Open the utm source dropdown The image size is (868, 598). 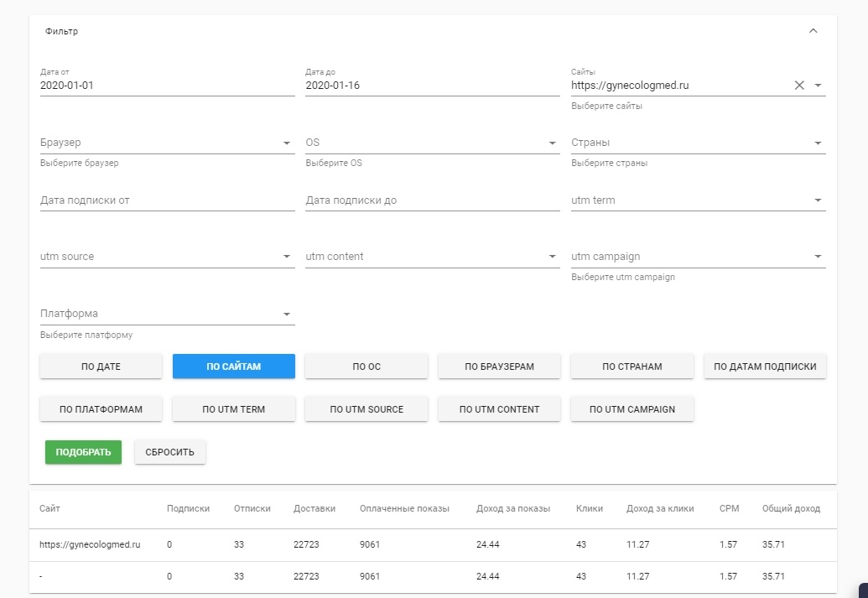point(167,257)
